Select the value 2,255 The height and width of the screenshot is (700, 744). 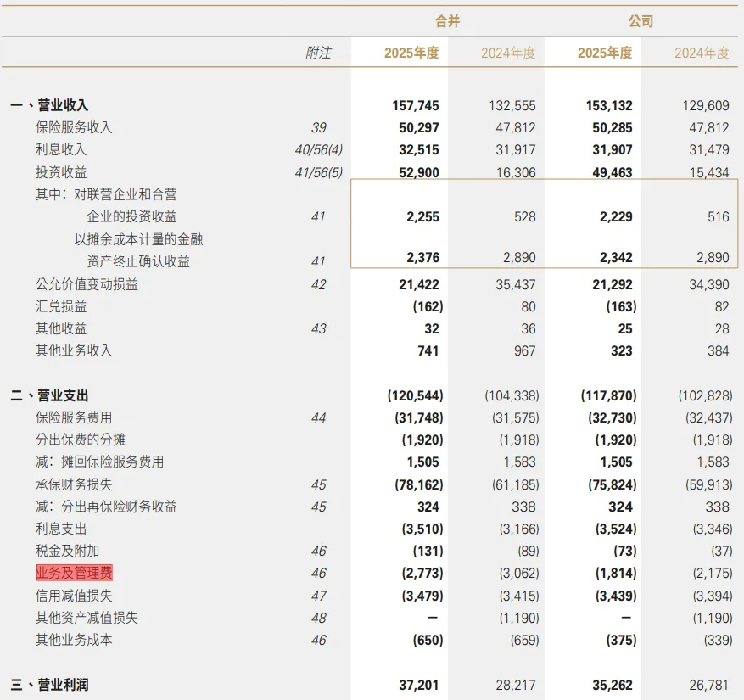tap(422, 217)
